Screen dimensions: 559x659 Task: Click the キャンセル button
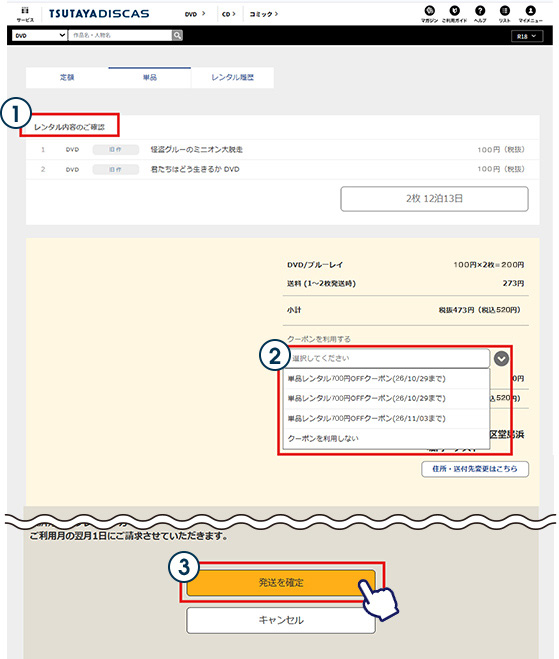point(281,620)
